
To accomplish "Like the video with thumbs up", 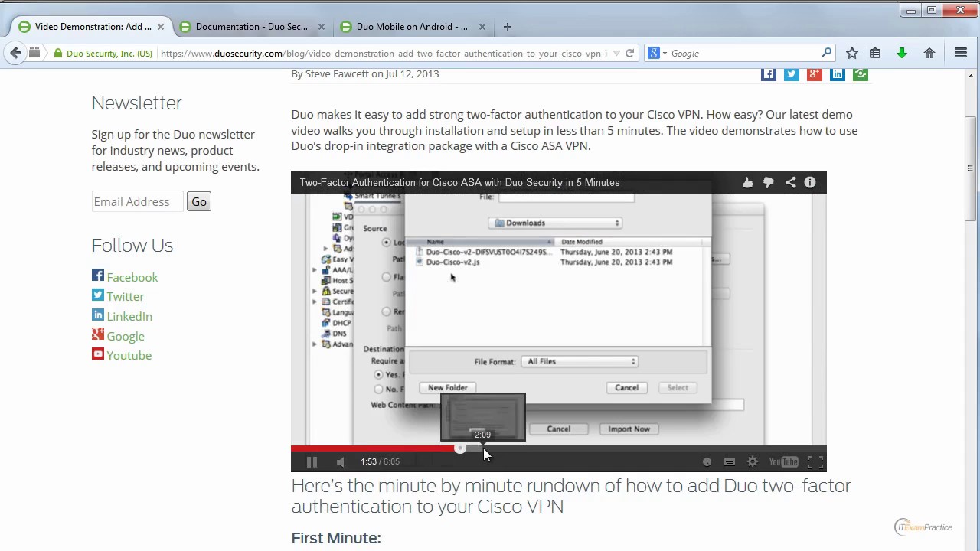I will [x=748, y=182].
